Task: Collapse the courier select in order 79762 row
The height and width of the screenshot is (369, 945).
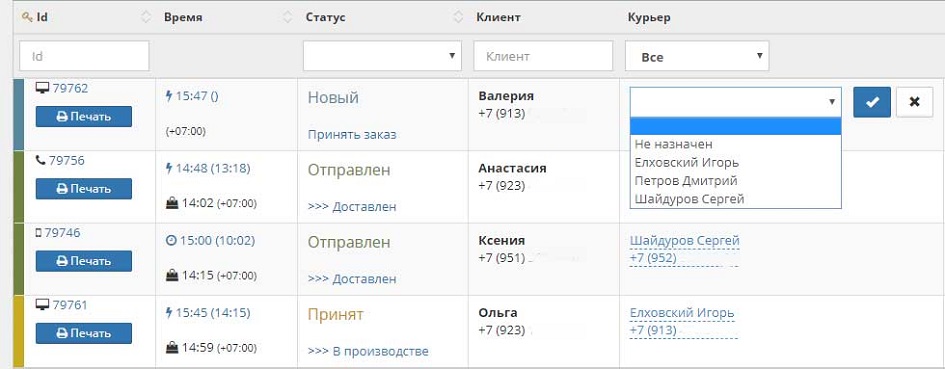Action: tap(735, 102)
